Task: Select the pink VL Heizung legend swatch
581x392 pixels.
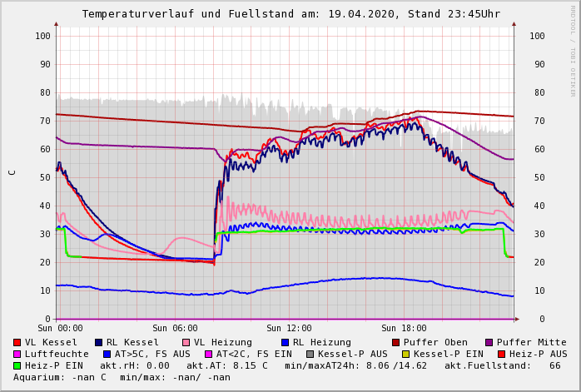Action: (186, 342)
